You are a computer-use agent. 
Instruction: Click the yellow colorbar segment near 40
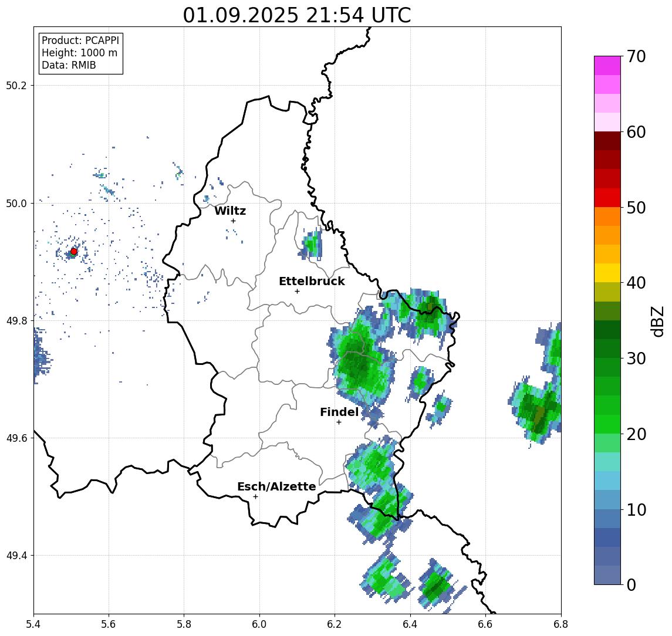607,273
